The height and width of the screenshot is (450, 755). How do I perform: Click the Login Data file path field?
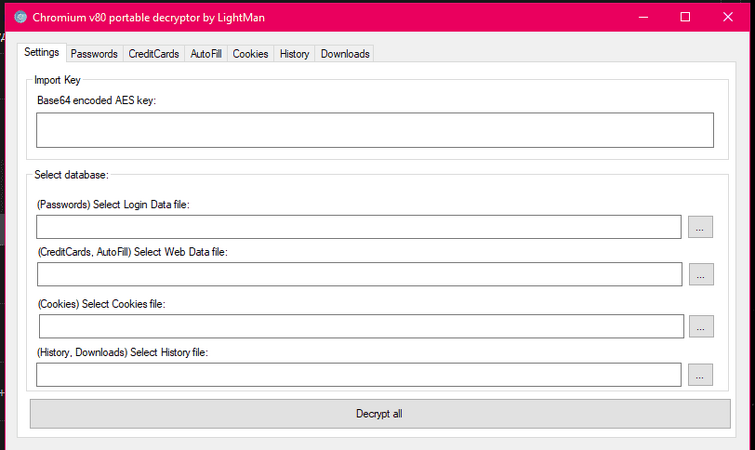click(359, 227)
